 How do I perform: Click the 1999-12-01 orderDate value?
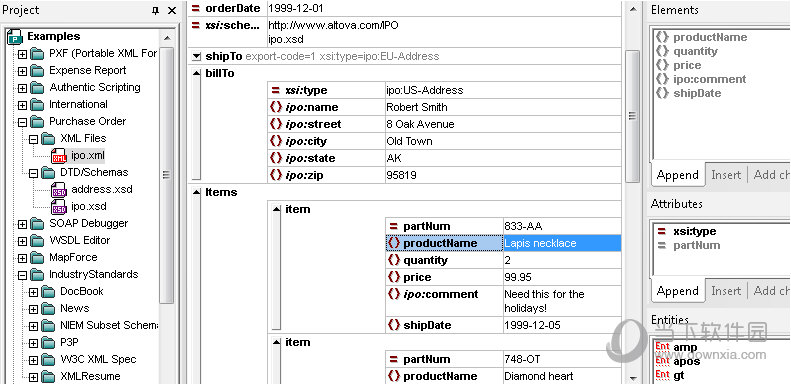(296, 9)
